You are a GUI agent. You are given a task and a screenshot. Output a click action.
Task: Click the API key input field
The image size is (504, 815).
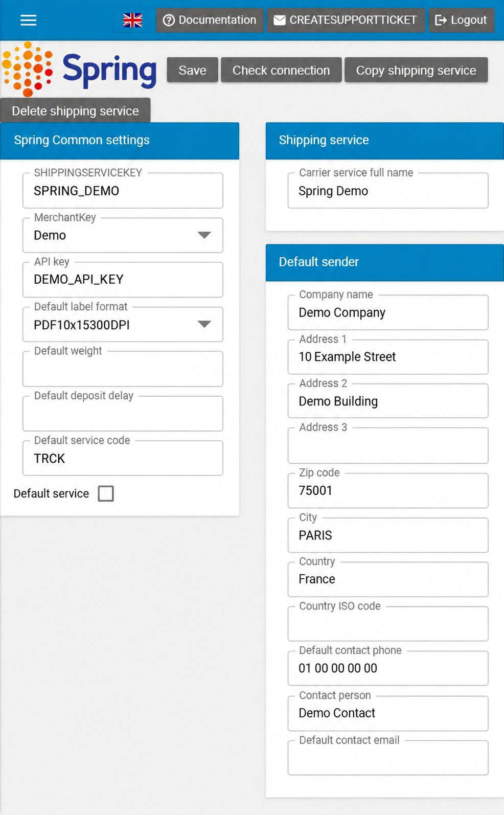123,280
